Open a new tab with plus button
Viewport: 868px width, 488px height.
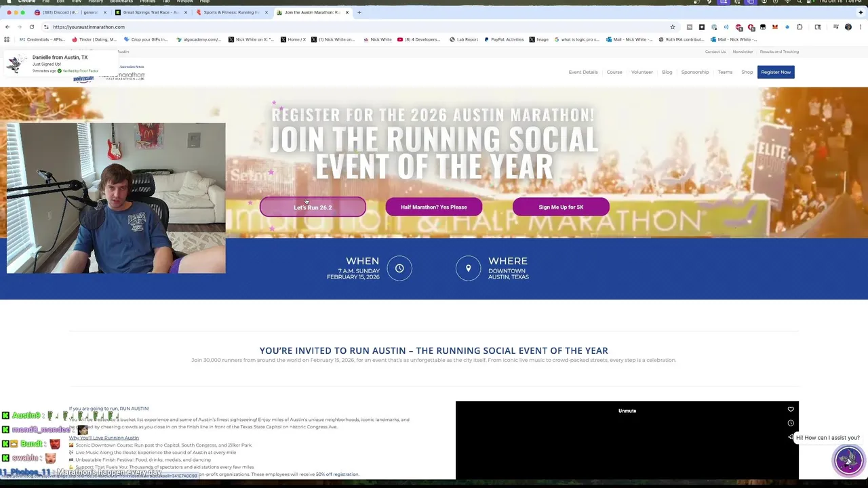click(x=359, y=12)
